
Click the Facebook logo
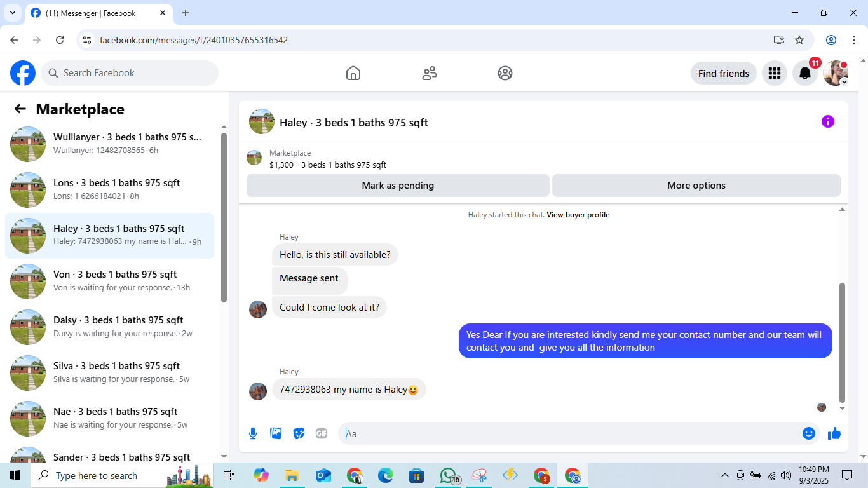pos(23,73)
